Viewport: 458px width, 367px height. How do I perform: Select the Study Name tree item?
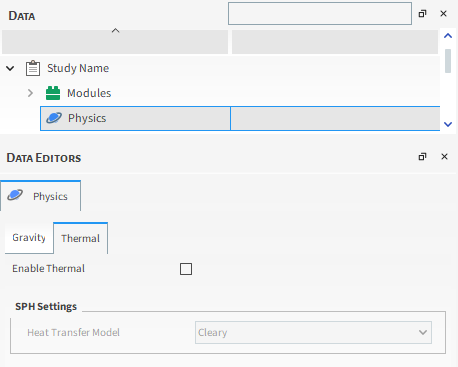pyautogui.click(x=78, y=68)
